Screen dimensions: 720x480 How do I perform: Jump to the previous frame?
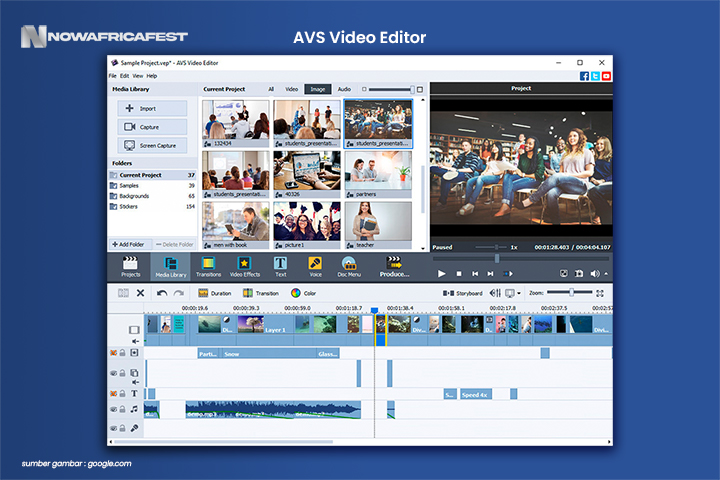tap(475, 274)
